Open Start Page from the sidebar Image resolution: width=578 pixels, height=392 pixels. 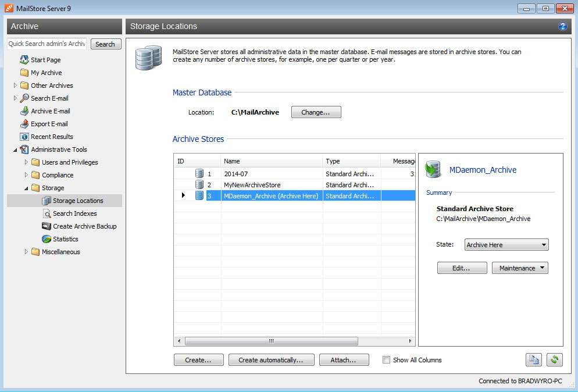[x=45, y=60]
